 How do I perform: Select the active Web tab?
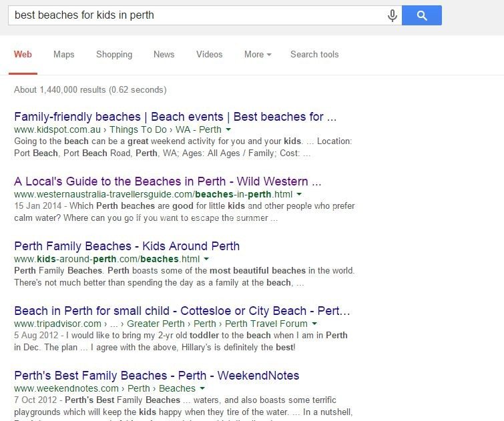coord(23,55)
